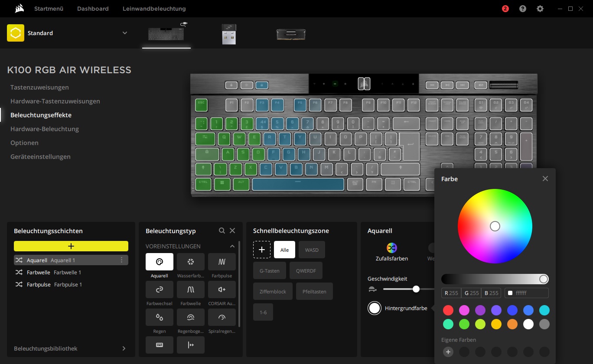Select the 1-6 lighting zone
Viewport: 593px width, 364px height.
(x=263, y=312)
